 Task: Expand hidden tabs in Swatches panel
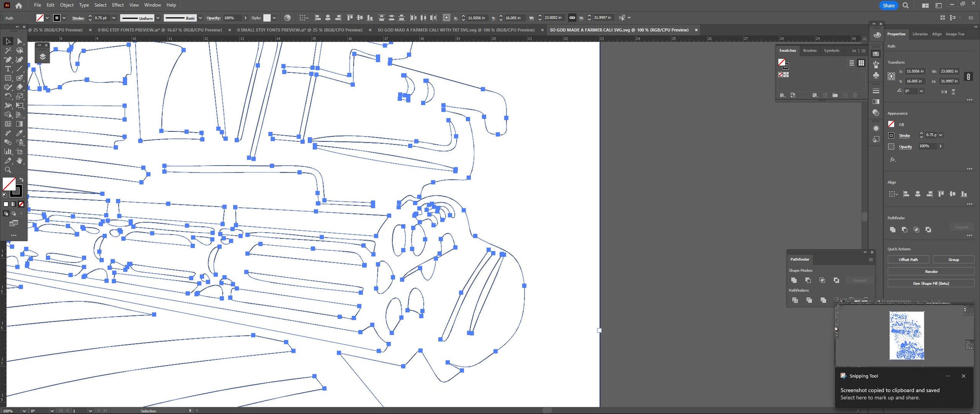854,51
